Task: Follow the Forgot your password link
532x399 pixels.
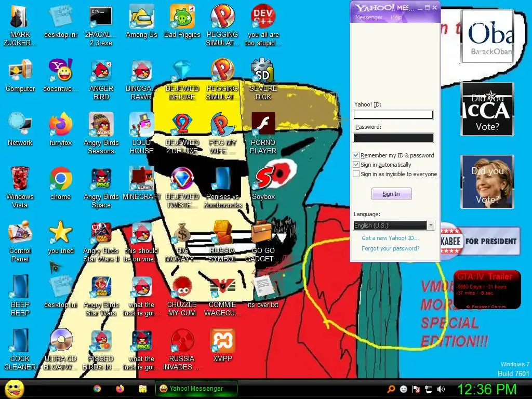Action: (x=391, y=248)
